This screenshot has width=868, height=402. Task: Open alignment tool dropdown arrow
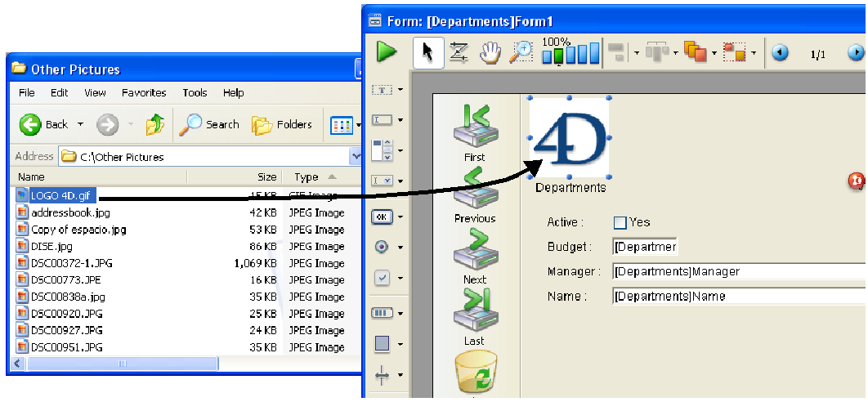[637, 54]
